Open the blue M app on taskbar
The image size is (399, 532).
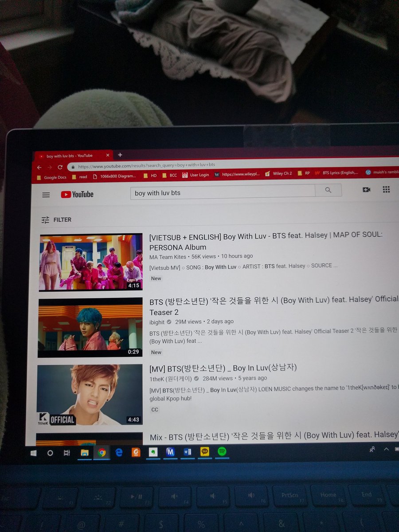pyautogui.click(x=170, y=452)
